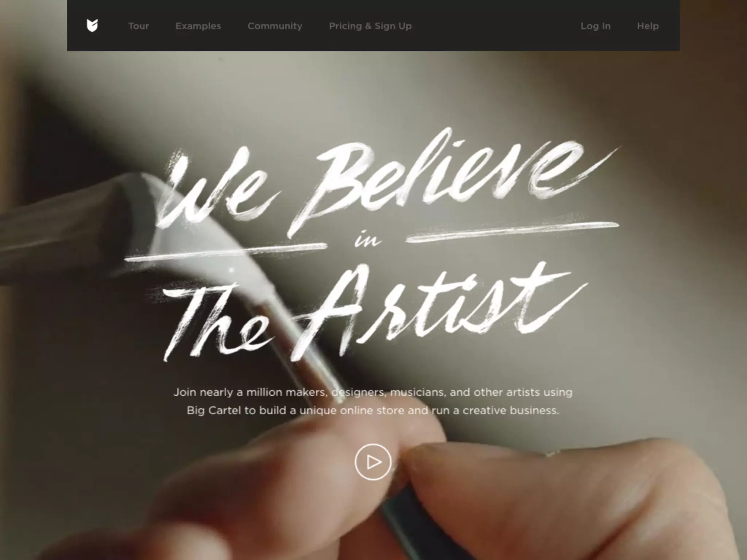Click empty dark navbar area between menus
The image size is (747, 560).
(496, 26)
